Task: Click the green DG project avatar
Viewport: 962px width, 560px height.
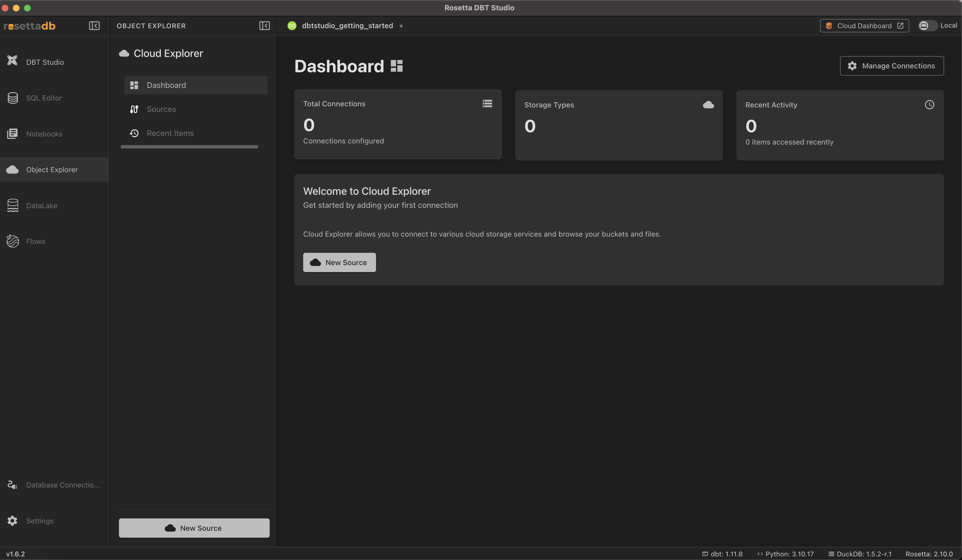Action: [x=292, y=26]
